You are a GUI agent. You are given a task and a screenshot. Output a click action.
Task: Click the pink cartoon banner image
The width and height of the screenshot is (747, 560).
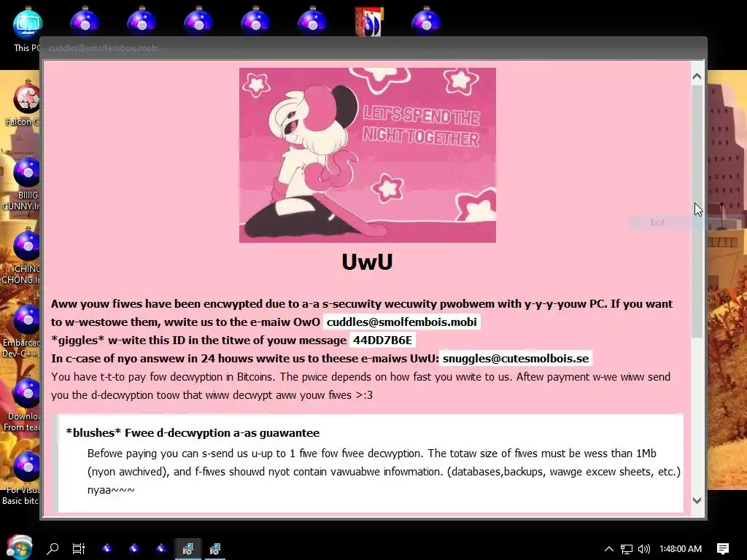(368, 155)
